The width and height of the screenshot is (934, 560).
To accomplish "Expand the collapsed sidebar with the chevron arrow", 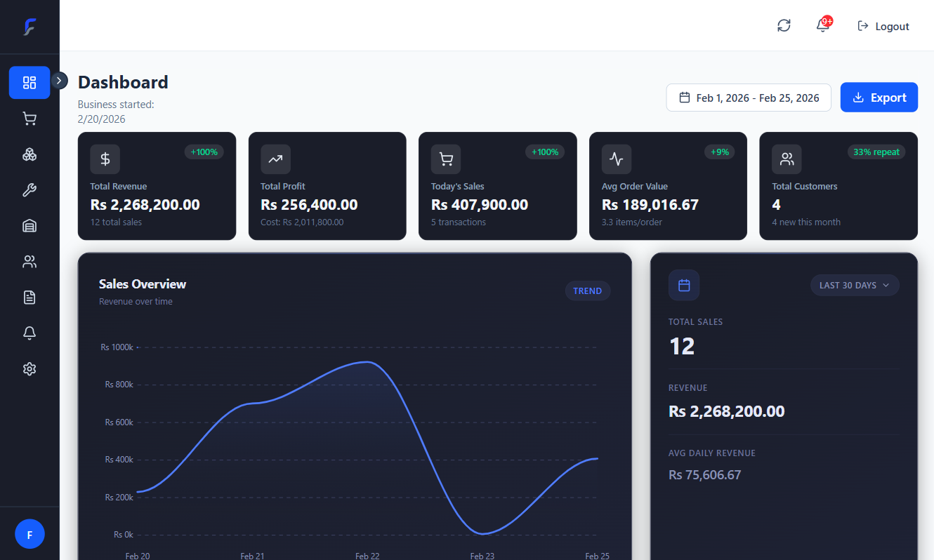I will [x=60, y=81].
